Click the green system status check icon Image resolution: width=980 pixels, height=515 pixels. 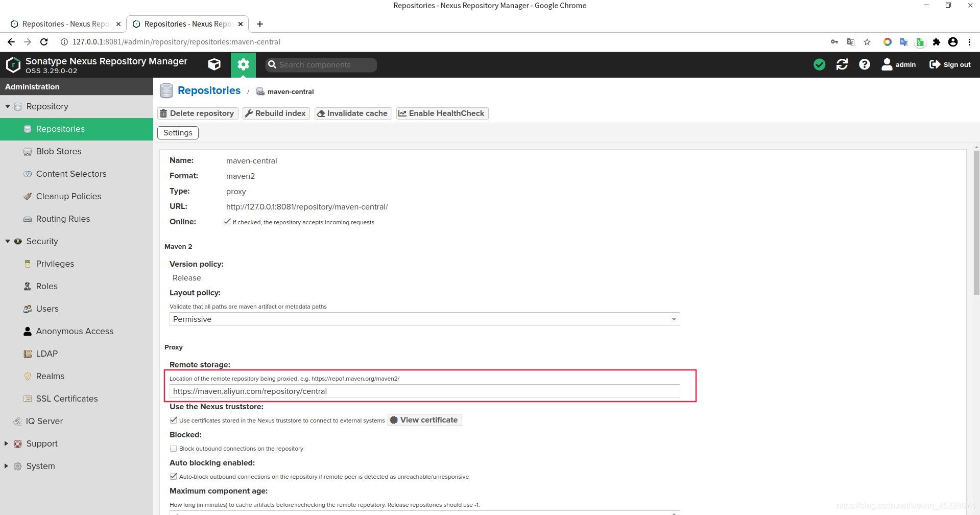819,64
